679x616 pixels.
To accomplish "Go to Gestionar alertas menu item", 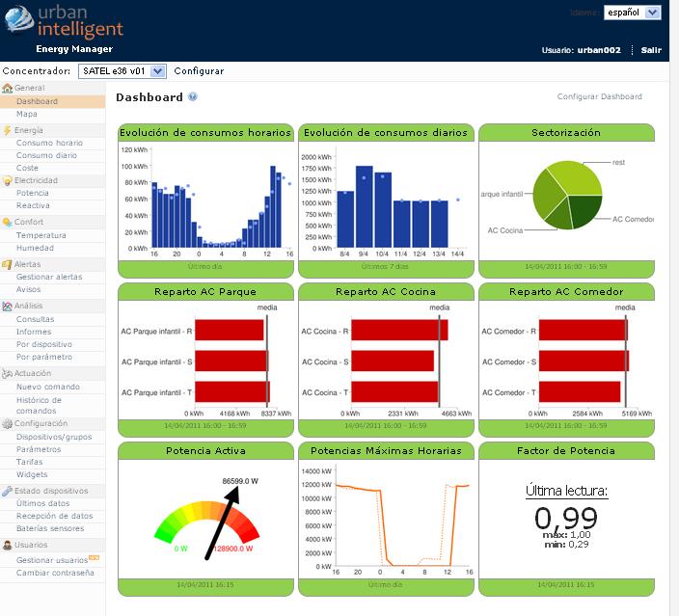I will pyautogui.click(x=49, y=277).
